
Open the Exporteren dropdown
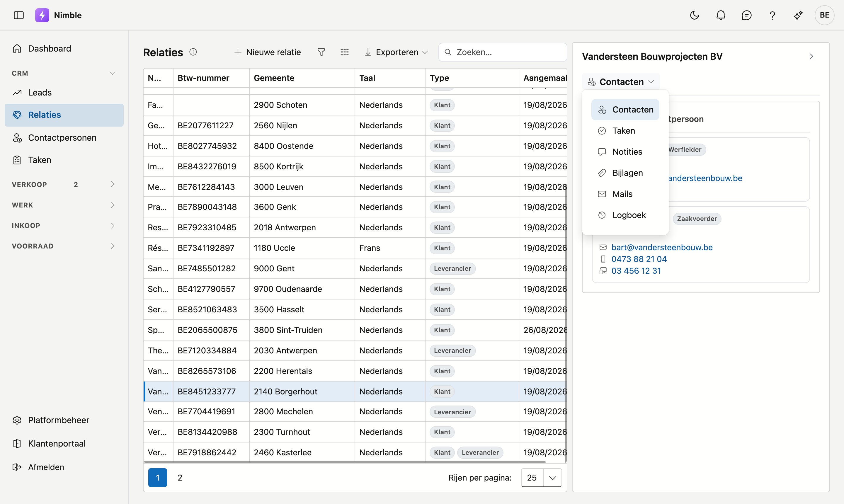396,52
